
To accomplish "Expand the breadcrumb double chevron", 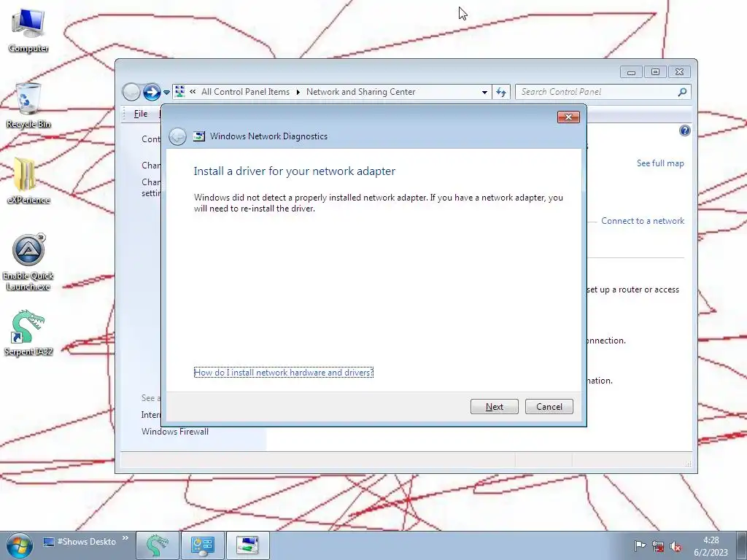I will 193,91.
